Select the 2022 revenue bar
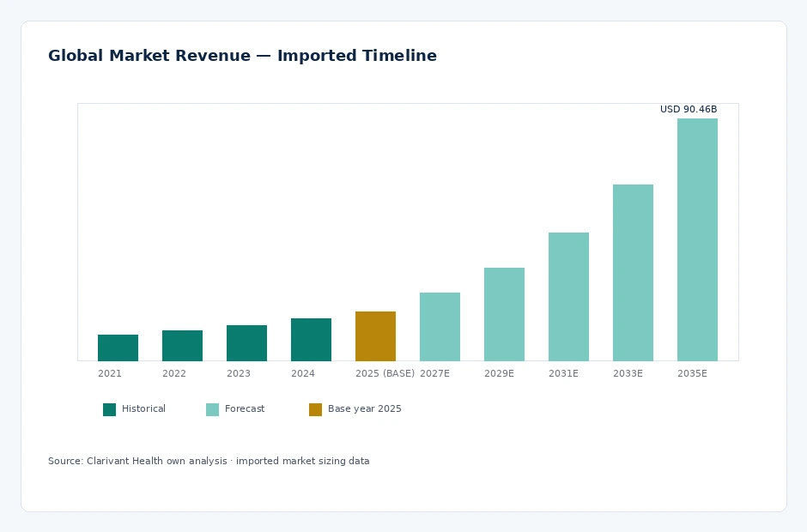This screenshot has height=532, width=807. coord(182,346)
